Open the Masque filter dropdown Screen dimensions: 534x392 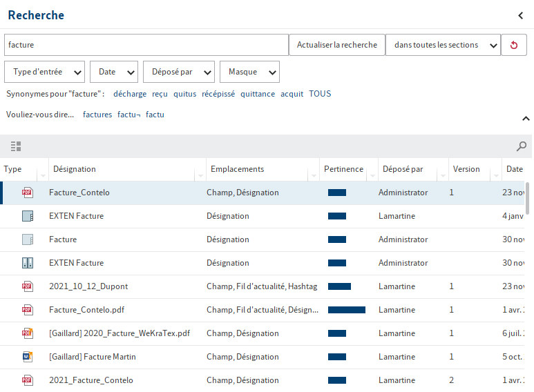[x=249, y=72]
